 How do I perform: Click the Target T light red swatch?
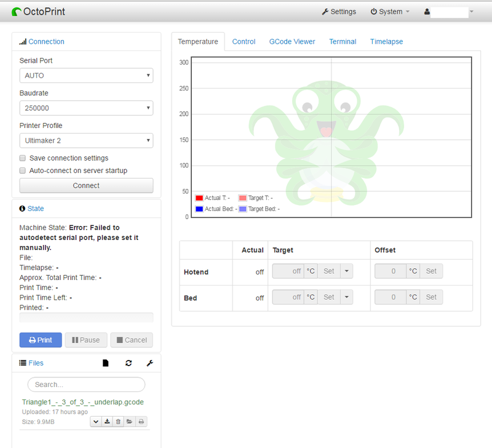[242, 198]
